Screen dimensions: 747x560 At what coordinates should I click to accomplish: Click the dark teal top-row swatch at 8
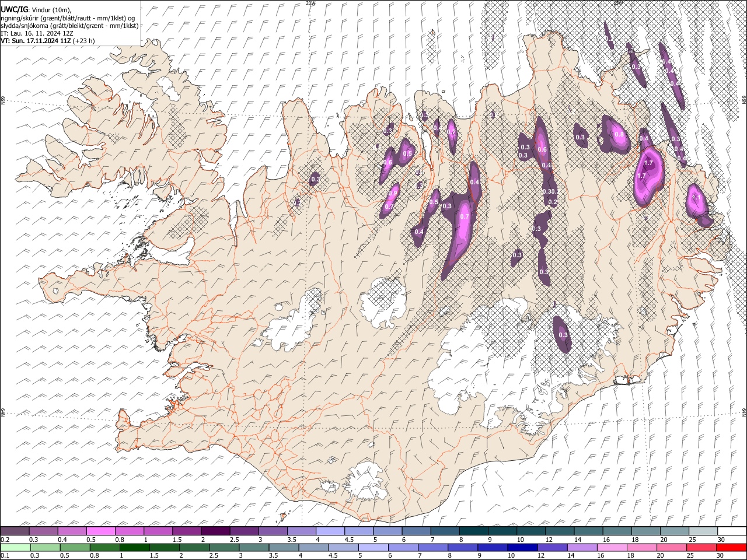click(x=473, y=531)
